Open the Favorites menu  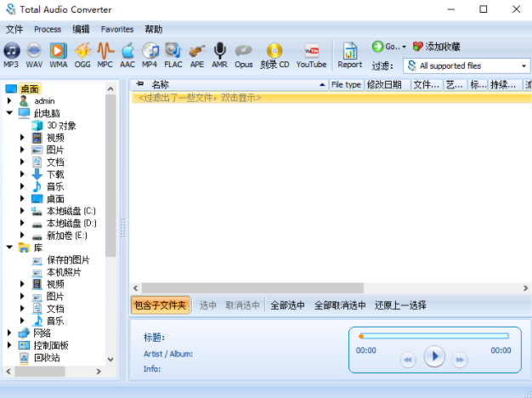[x=117, y=29]
